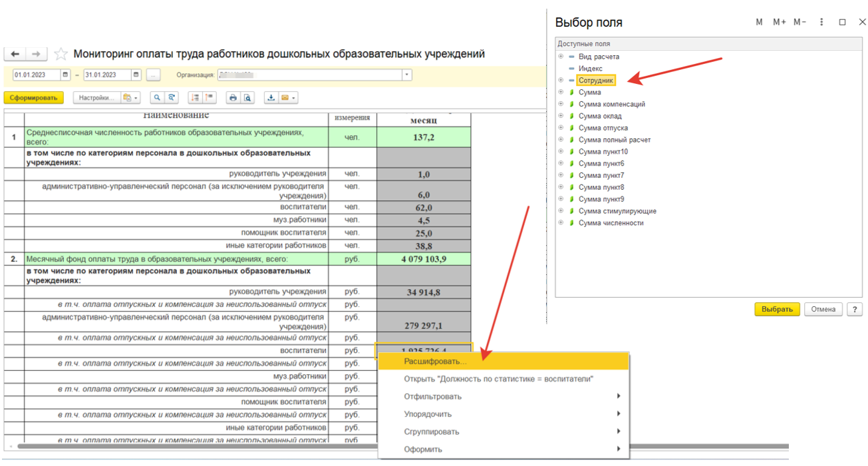
Task: Expand the Organization dropdown
Action: click(407, 75)
